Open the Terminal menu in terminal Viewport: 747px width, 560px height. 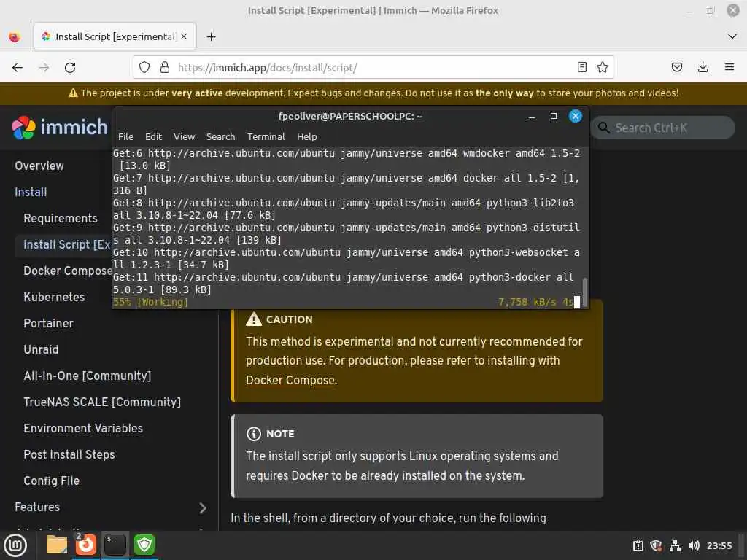(x=266, y=136)
